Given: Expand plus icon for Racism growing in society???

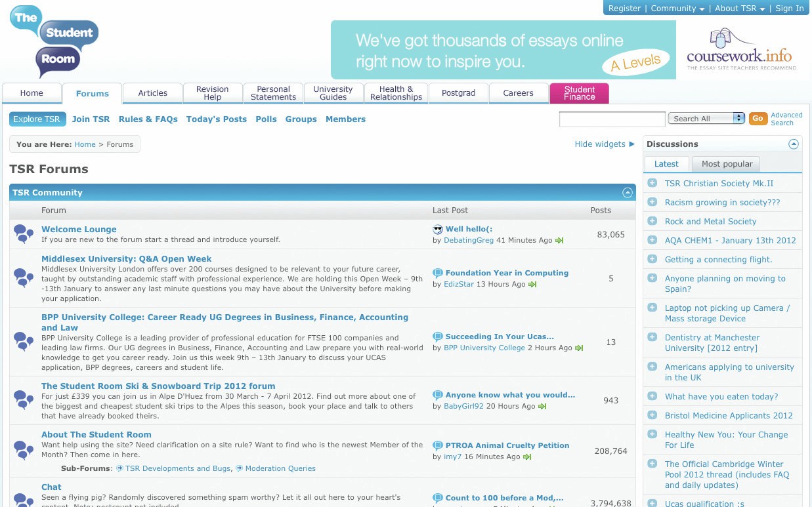Looking at the screenshot, I should [652, 202].
